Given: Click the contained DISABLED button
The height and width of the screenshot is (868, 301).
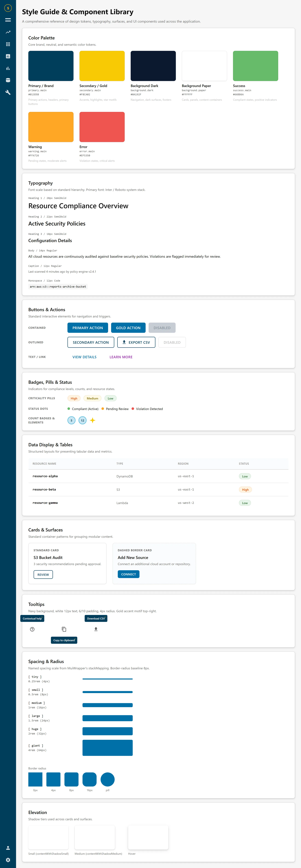Looking at the screenshot, I should click(x=162, y=328).
